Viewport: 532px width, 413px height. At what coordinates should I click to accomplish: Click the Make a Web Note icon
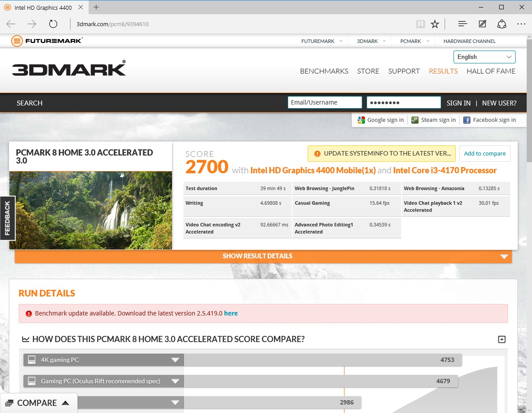point(482,24)
